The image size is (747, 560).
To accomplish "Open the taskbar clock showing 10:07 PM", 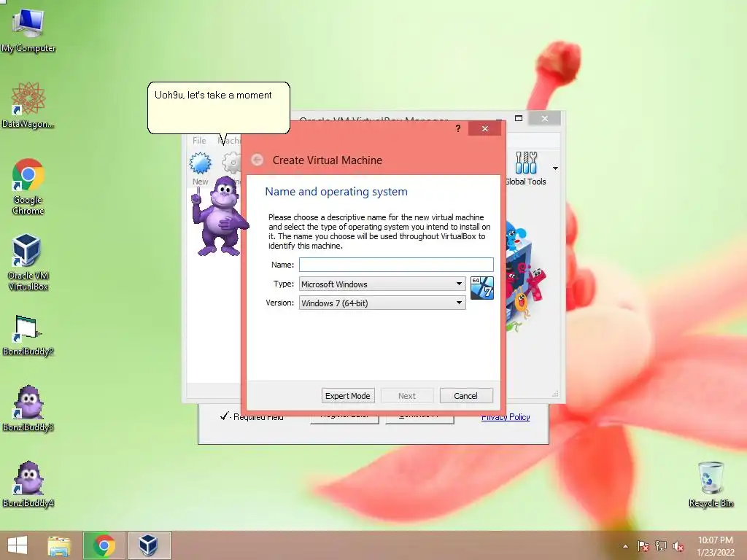I will click(716, 546).
